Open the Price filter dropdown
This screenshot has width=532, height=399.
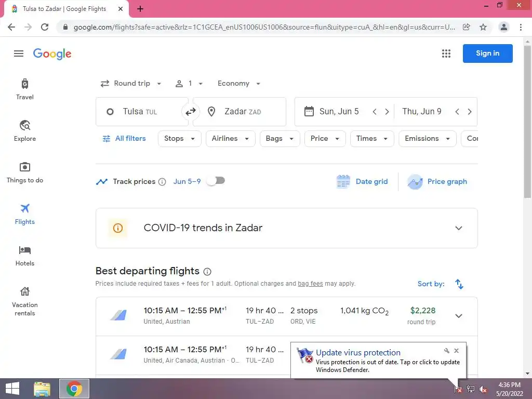coord(325,138)
